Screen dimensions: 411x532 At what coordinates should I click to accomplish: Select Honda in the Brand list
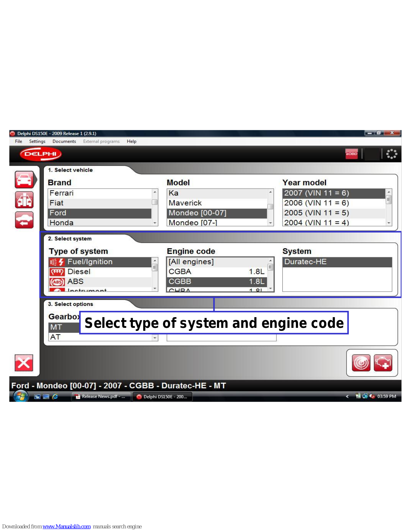100,222
